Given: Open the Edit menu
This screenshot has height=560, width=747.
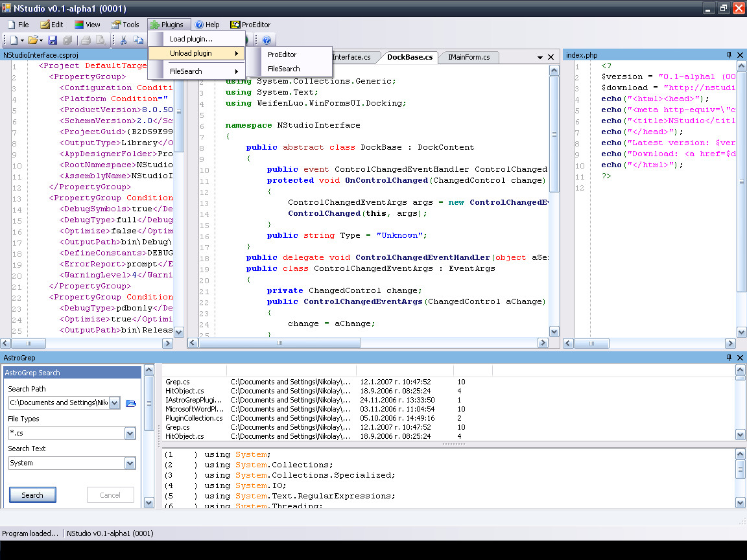Looking at the screenshot, I should (52, 25).
